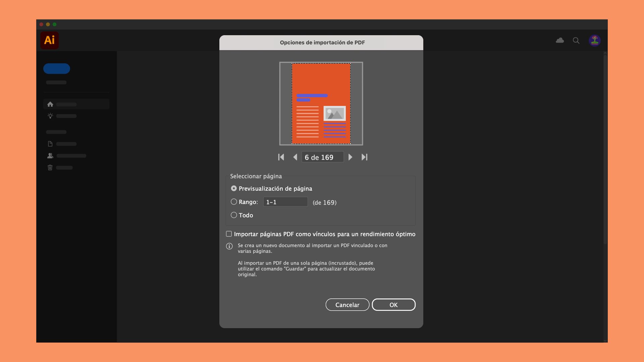
Task: Click Cancelar to dismiss the dialog
Action: 347,305
